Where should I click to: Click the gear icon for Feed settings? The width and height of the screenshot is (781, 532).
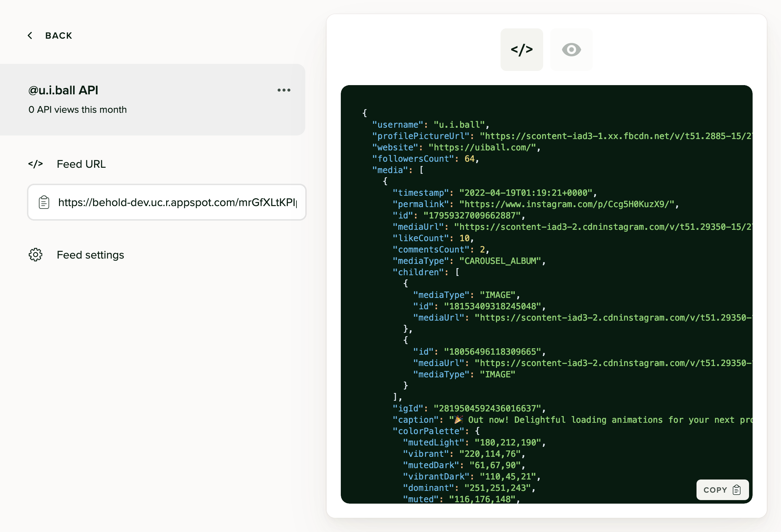35,255
